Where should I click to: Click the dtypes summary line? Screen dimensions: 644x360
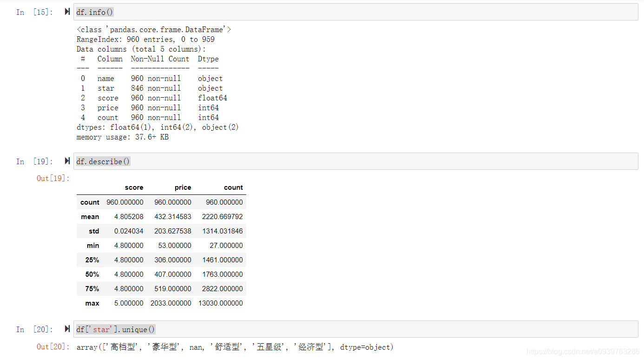[158, 127]
